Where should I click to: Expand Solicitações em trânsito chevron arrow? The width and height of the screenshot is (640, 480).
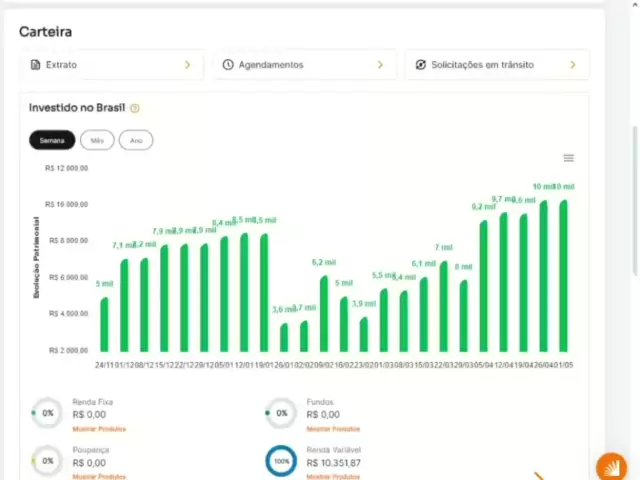click(x=573, y=65)
